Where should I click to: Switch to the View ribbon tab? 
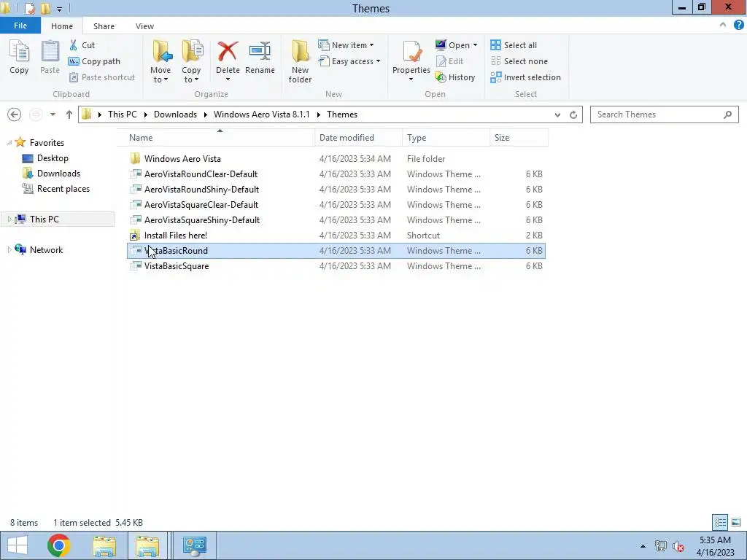[145, 26]
